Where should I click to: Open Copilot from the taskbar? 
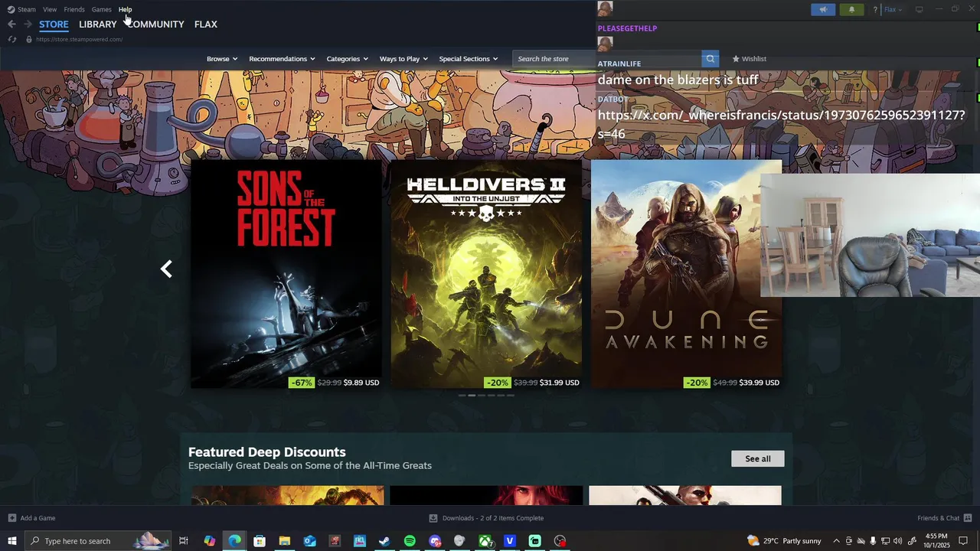pos(210,541)
